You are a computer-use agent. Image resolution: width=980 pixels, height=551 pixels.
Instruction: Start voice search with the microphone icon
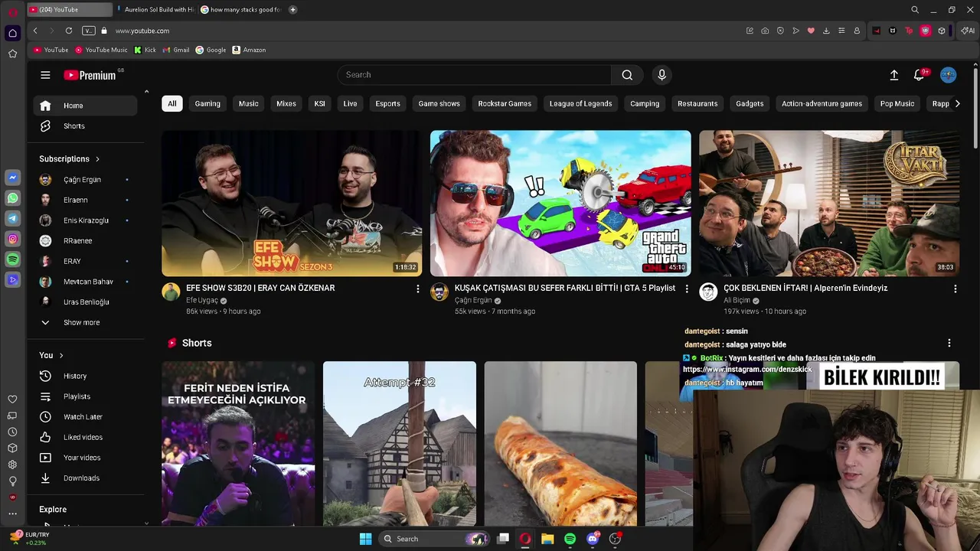[x=662, y=75]
